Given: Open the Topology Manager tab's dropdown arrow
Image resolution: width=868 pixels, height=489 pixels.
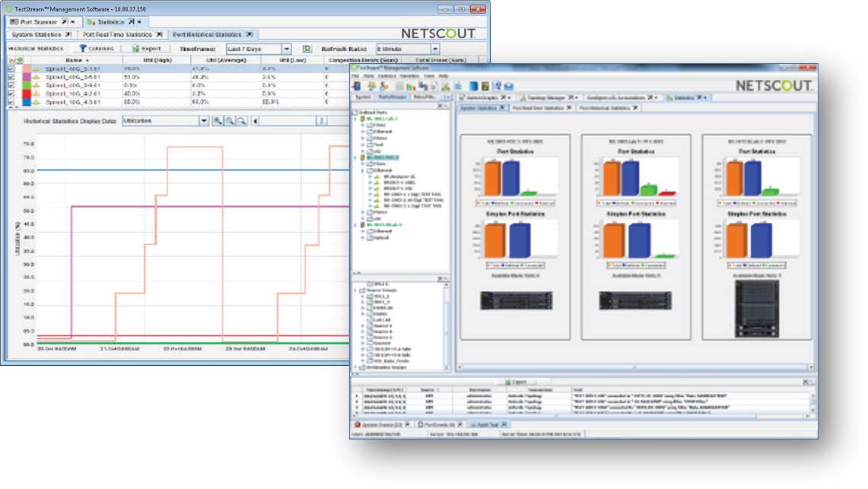Looking at the screenshot, I should (577, 98).
